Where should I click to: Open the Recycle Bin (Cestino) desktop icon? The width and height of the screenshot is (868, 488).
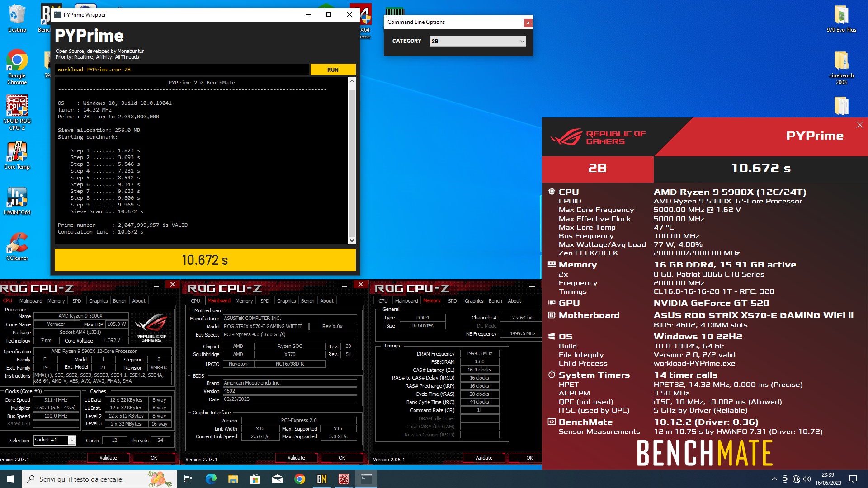coord(17,18)
